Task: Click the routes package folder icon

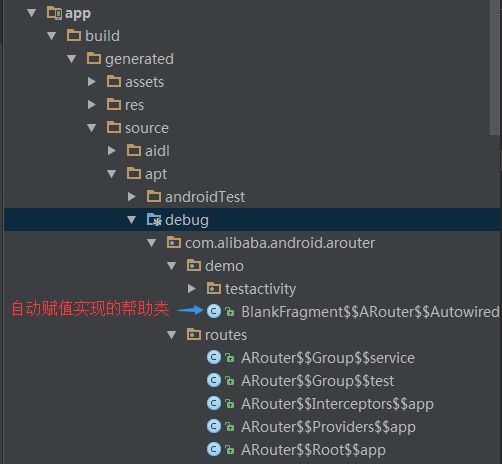Action: (194, 334)
